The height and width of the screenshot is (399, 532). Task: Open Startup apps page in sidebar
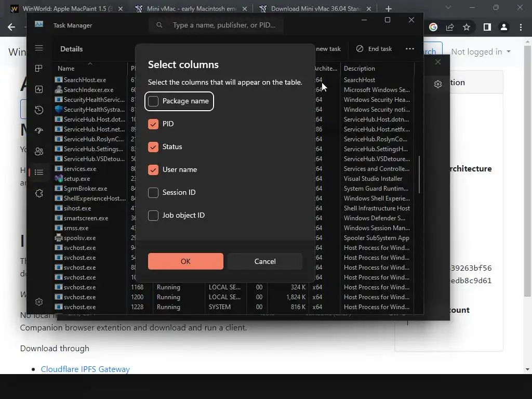point(39,131)
